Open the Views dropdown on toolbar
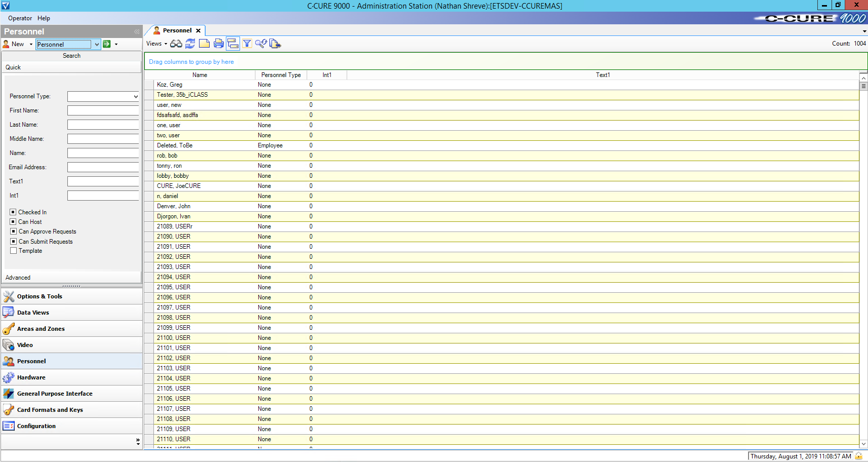Screen dimensions: 868x462 pyautogui.click(x=155, y=44)
